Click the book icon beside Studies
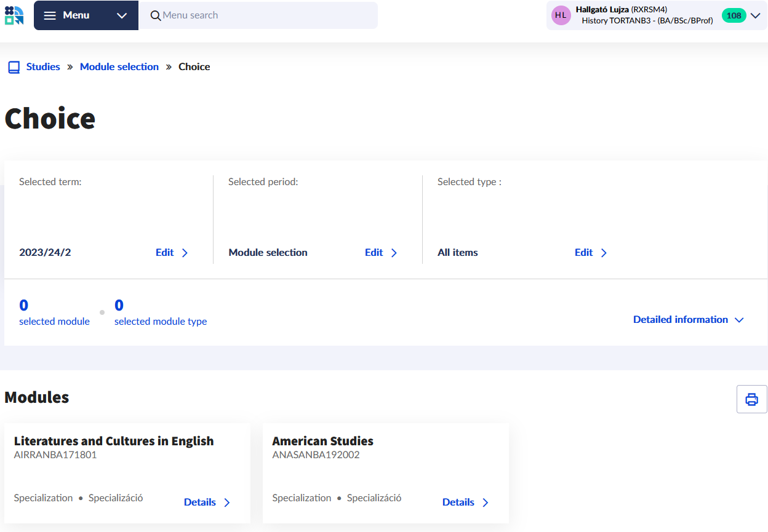 (x=14, y=67)
